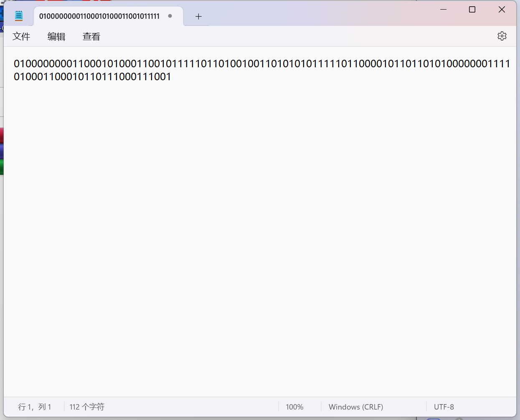Maximize the Notepad window
The height and width of the screenshot is (420, 520).
point(472,10)
